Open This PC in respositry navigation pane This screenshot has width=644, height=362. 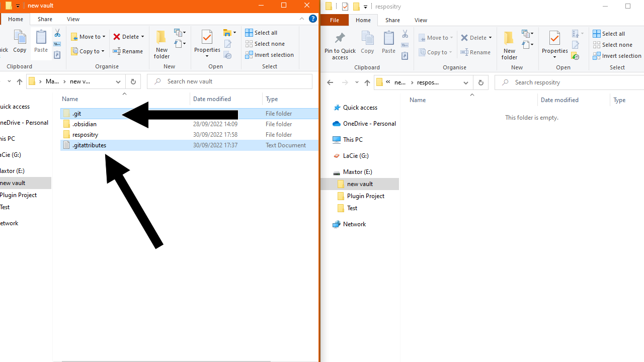point(352,140)
